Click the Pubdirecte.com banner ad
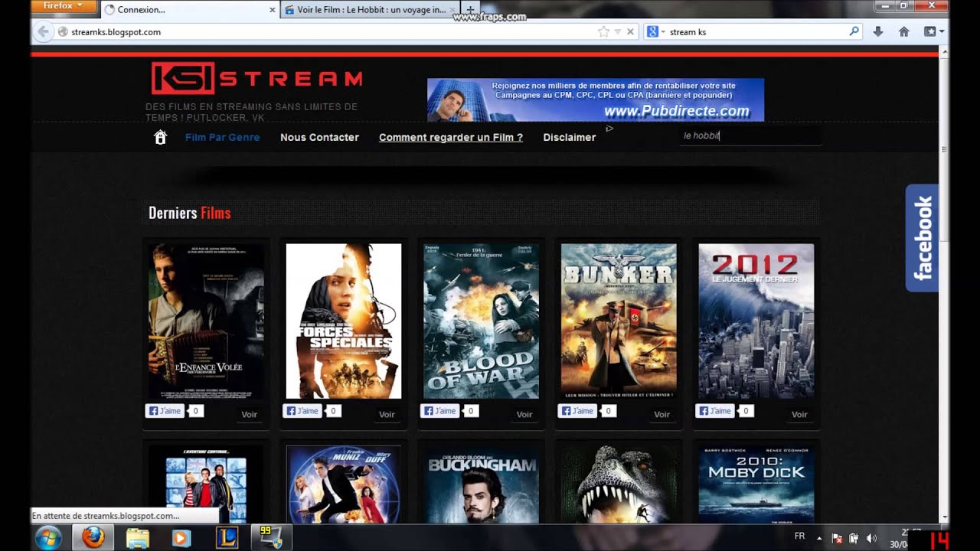980x551 pixels. (x=596, y=99)
